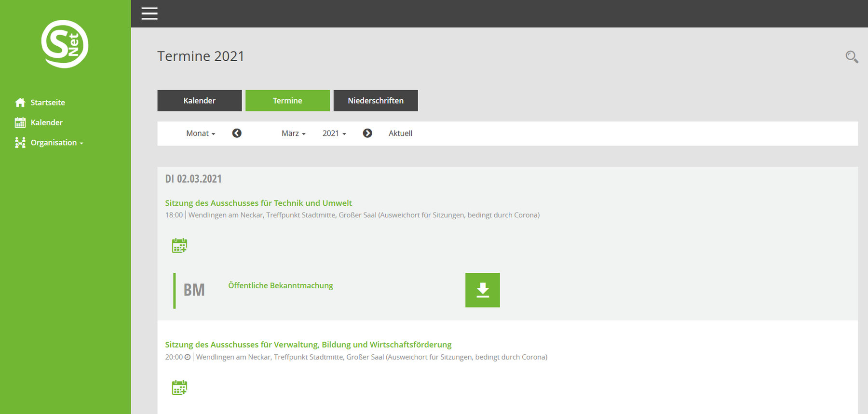868x414 pixels.
Task: Click the Termine 2021 page title
Action: tap(201, 56)
